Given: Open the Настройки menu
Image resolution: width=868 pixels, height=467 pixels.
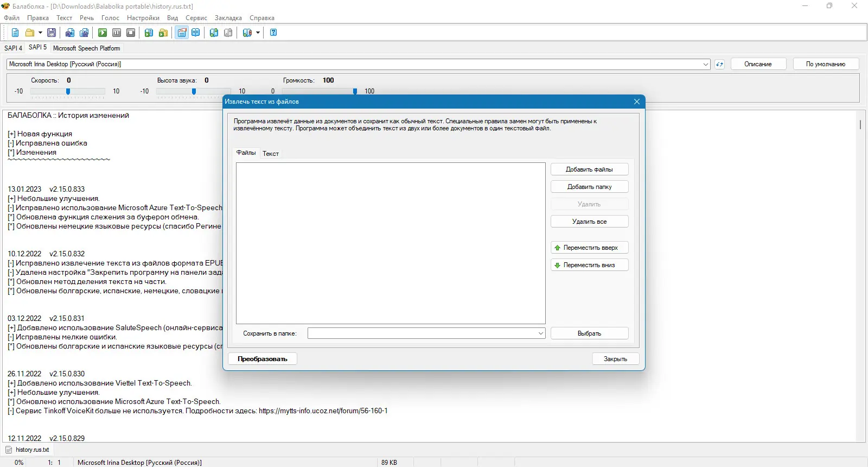Looking at the screenshot, I should 143,18.
